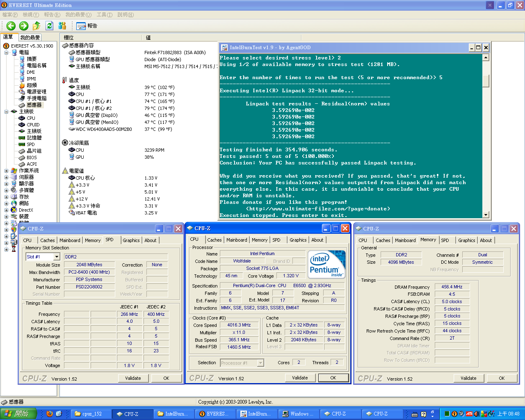Click IntelBurnTest scrollbar down arrow
This screenshot has width=525, height=420.
486,215
